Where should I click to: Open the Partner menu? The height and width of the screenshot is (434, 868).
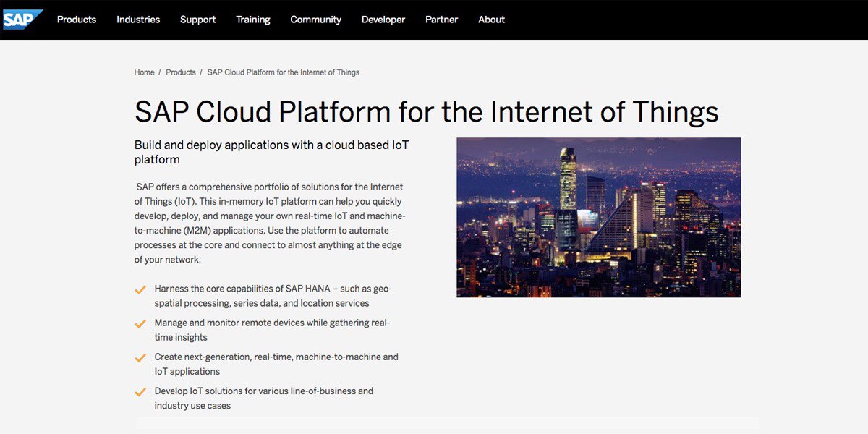point(442,20)
